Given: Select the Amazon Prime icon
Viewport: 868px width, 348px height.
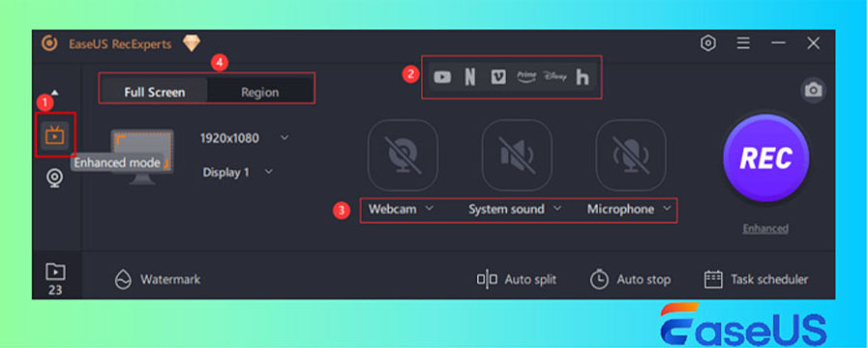Looking at the screenshot, I should (x=526, y=77).
